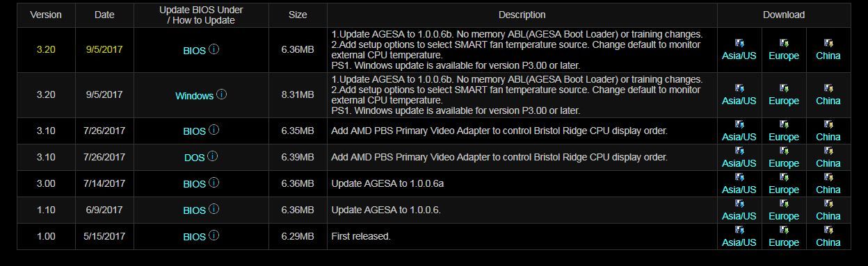This screenshot has height=266, width=868.
Task: Click the info icon beside BIOS for version 1.10
Action: (214, 209)
